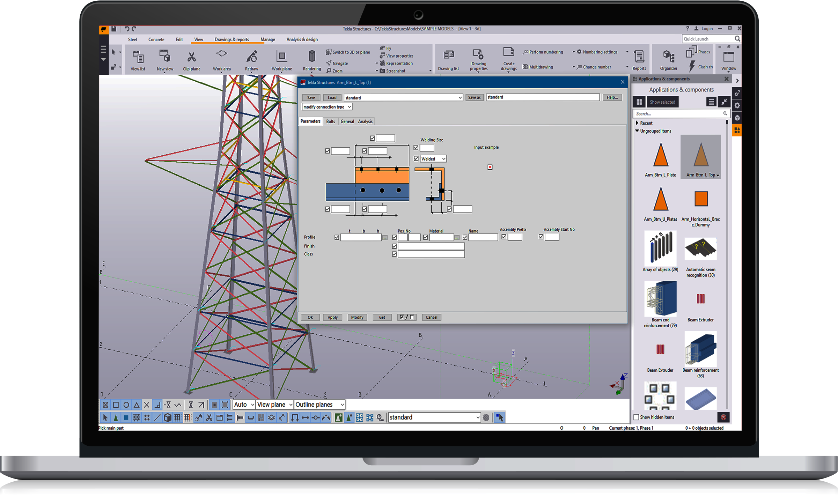Open the View list tool
Screen dimensions: 838x504
[x=138, y=60]
